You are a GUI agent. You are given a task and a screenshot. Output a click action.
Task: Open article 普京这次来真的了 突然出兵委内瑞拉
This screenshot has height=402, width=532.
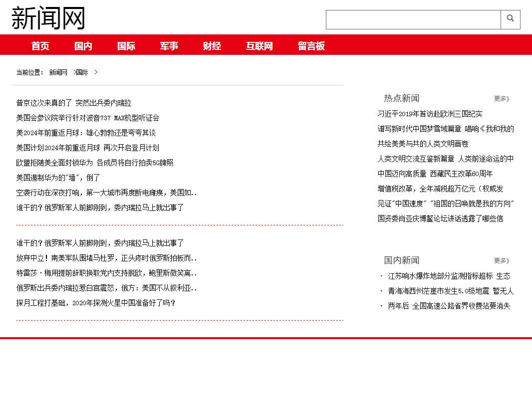coord(74,103)
